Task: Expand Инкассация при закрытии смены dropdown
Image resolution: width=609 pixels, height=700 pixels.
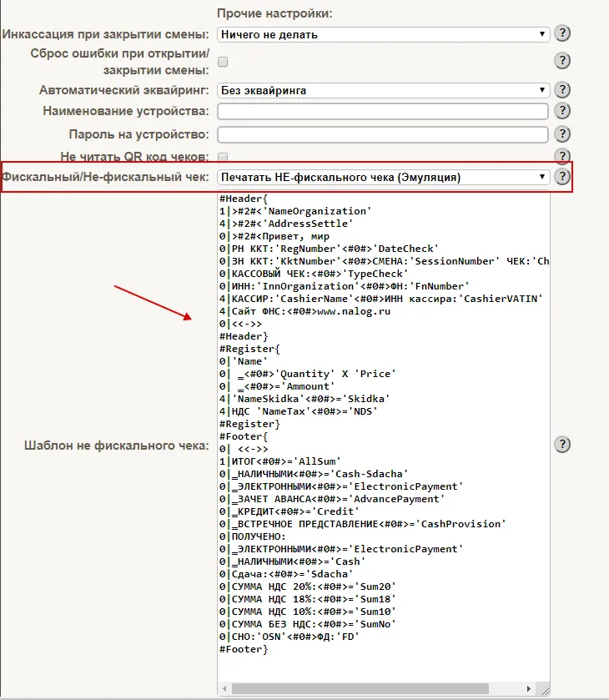Action: pyautogui.click(x=384, y=34)
